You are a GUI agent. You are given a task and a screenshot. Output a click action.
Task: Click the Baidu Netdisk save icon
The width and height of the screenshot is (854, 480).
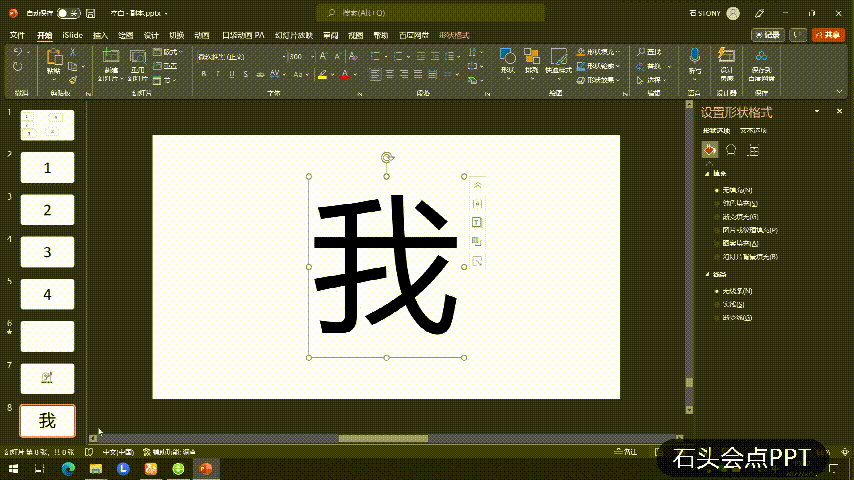click(761, 56)
